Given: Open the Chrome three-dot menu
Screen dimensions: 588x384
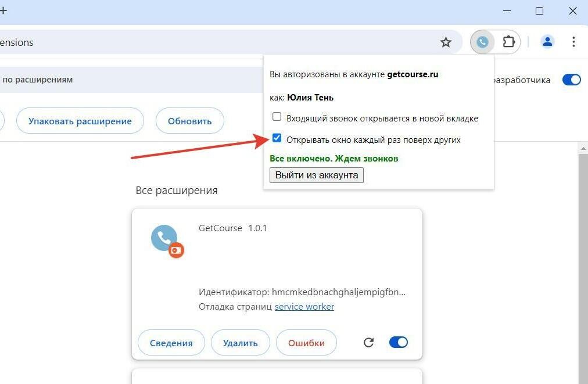Looking at the screenshot, I should coord(573,42).
